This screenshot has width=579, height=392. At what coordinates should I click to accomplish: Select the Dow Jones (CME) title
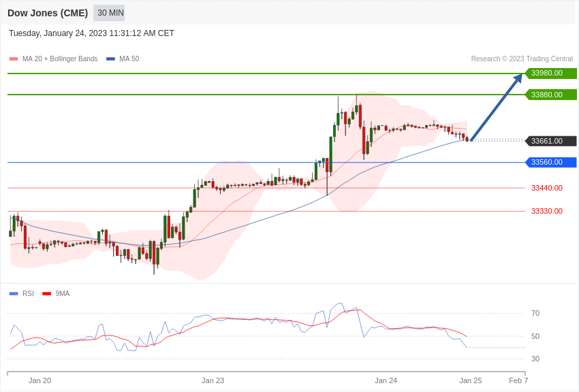pyautogui.click(x=48, y=13)
